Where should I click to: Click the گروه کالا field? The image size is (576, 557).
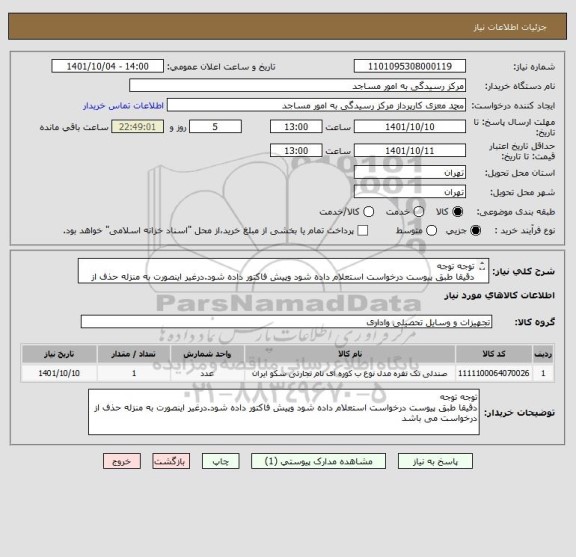point(286,322)
